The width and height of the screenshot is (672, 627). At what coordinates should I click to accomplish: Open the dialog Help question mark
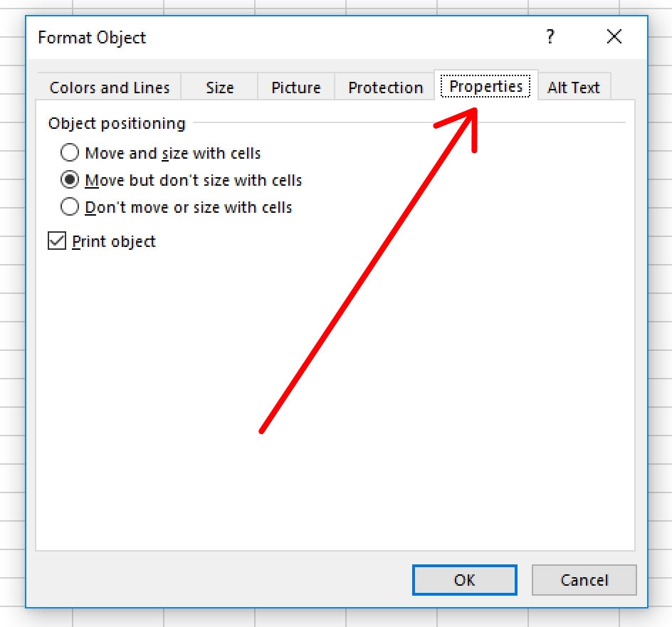(550, 37)
